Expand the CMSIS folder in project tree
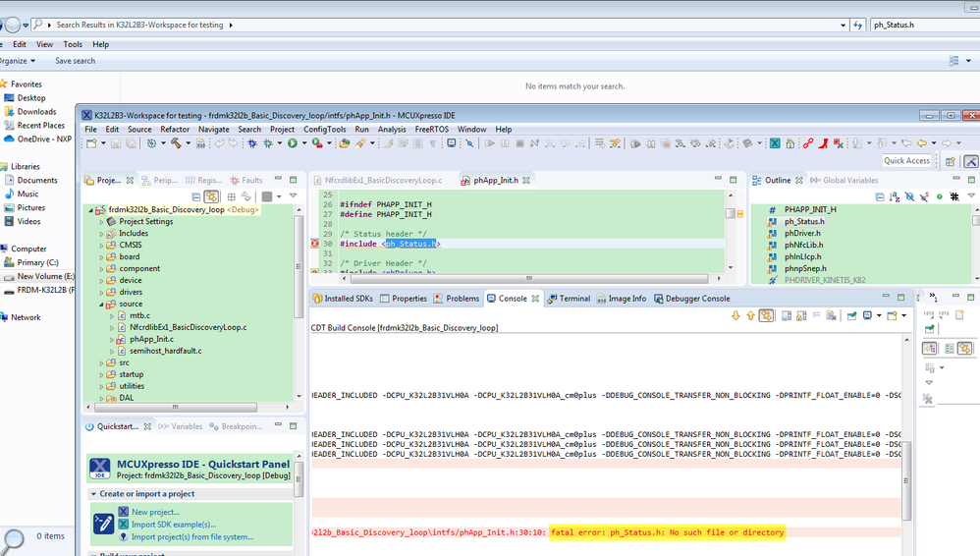This screenshot has height=556, width=980. pos(100,246)
